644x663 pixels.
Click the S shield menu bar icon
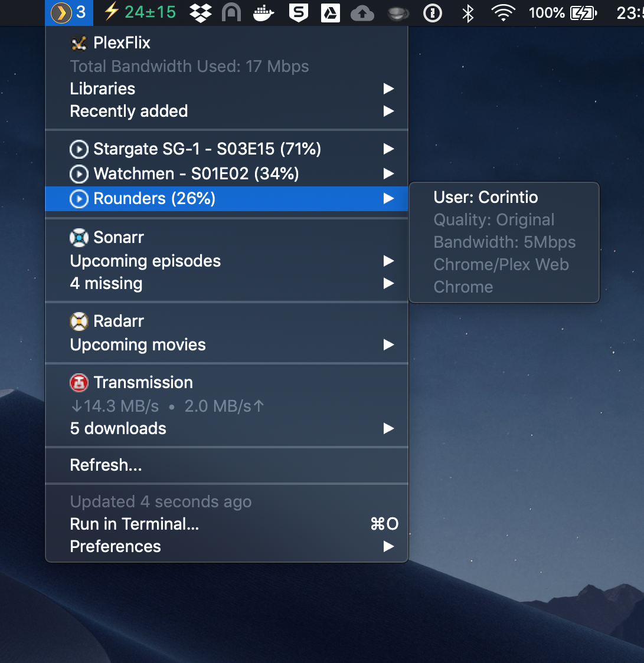point(298,13)
